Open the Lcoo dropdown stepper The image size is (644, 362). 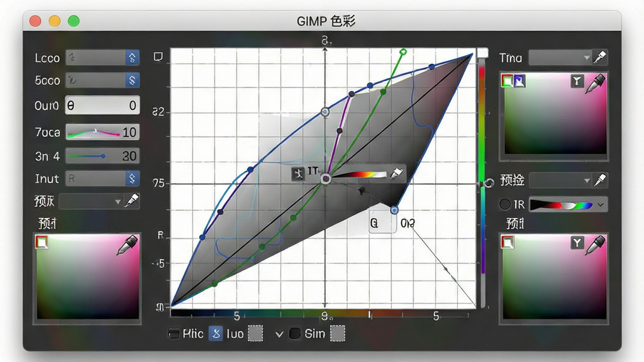point(132,57)
